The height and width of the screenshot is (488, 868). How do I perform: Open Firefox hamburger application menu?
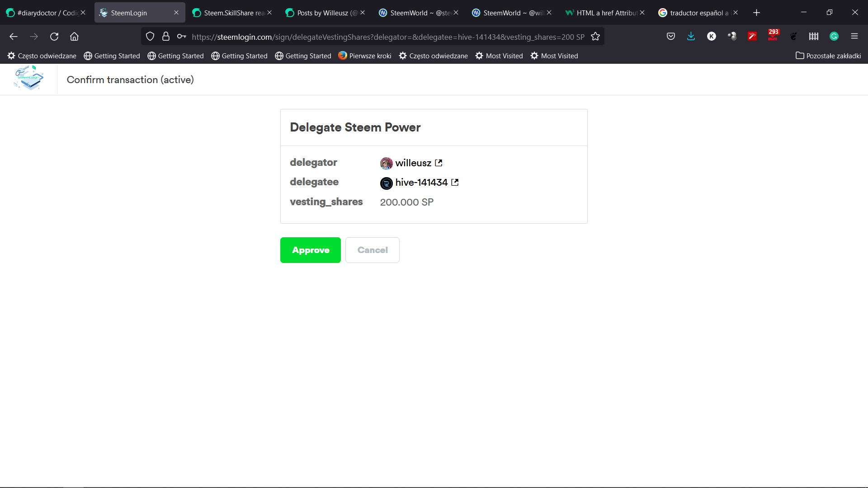click(x=854, y=37)
